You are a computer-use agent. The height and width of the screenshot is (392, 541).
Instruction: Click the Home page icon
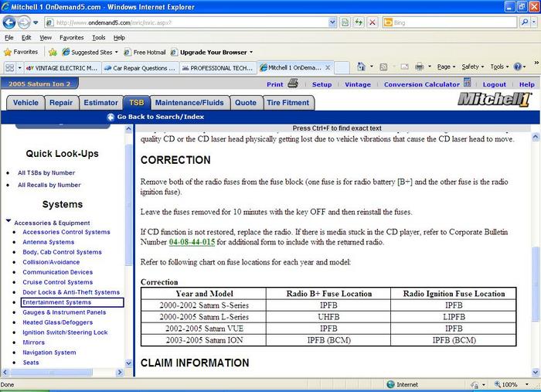click(361, 66)
